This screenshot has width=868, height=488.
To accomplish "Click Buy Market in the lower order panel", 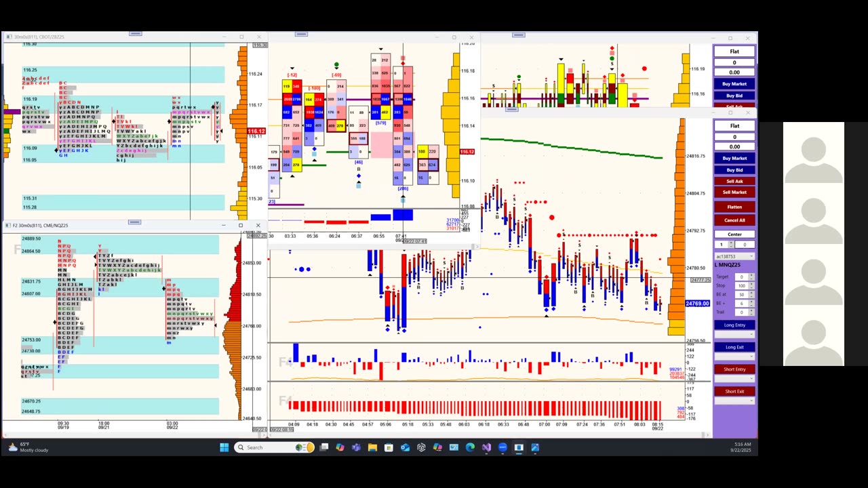I will (x=734, y=158).
